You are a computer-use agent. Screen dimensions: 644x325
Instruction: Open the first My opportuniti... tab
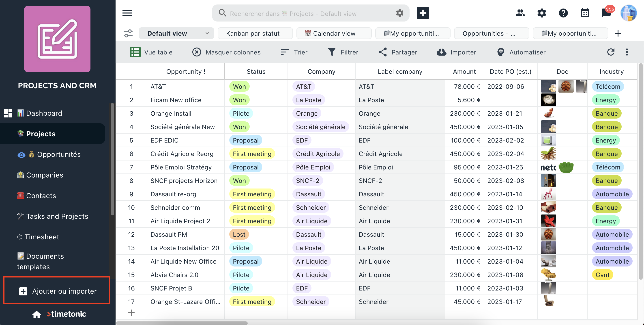tap(413, 33)
